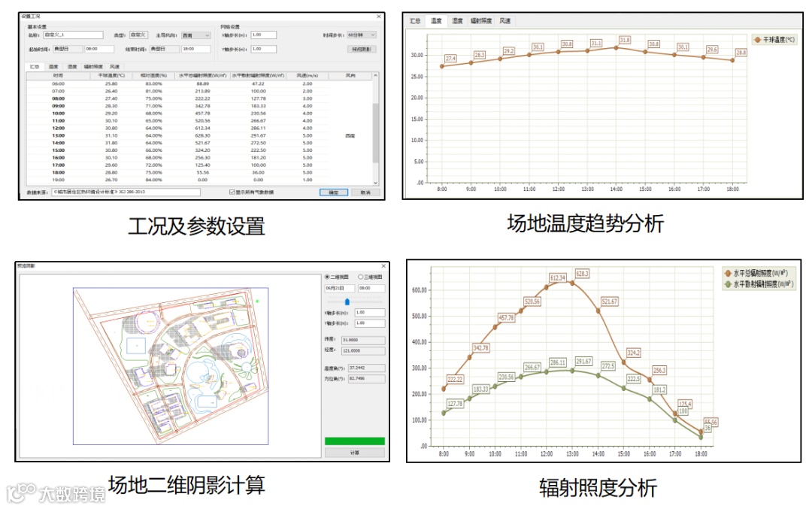Click the start time field showing 08:00 in settings dialog
812x509 pixels.
click(99, 49)
